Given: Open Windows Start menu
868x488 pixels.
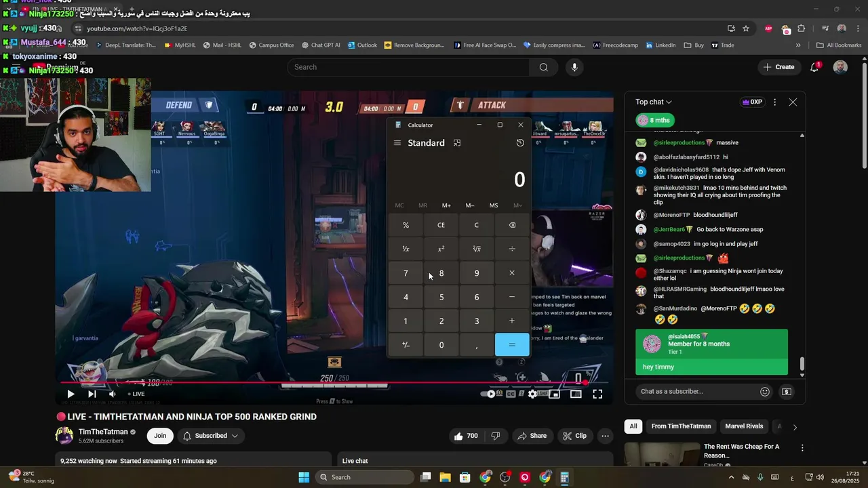Looking at the screenshot, I should click(x=304, y=477).
